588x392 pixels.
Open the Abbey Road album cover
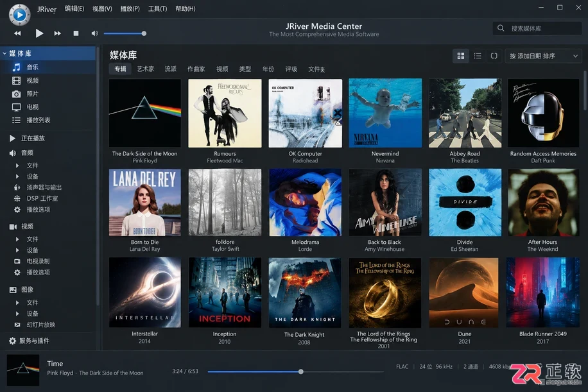[x=465, y=113]
